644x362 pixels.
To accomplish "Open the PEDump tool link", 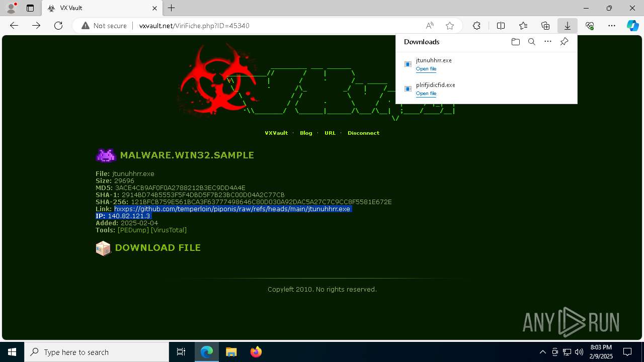I will pos(133,230).
